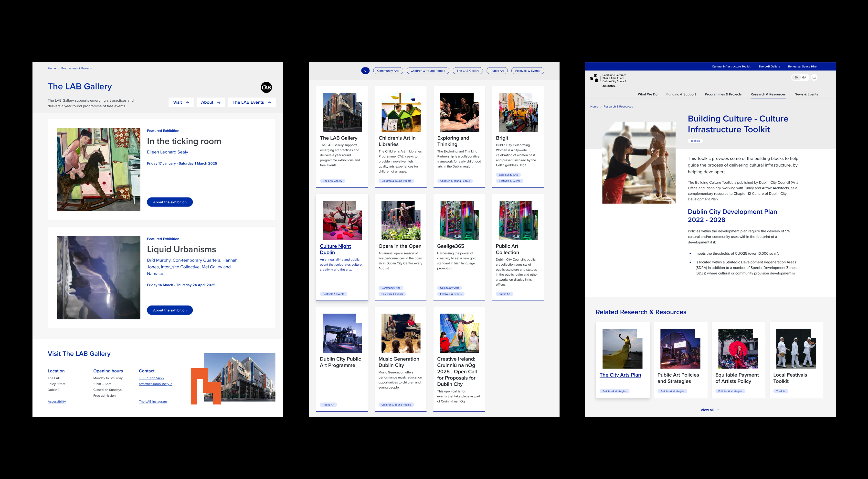868x479 pixels.
Task: Click the round LAB logo icon
Action: click(266, 87)
